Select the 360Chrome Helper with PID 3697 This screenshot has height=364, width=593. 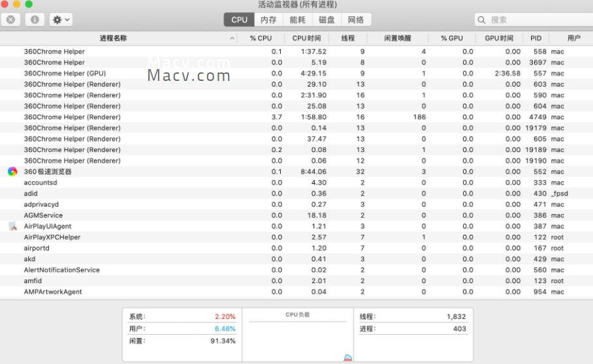tap(296, 63)
